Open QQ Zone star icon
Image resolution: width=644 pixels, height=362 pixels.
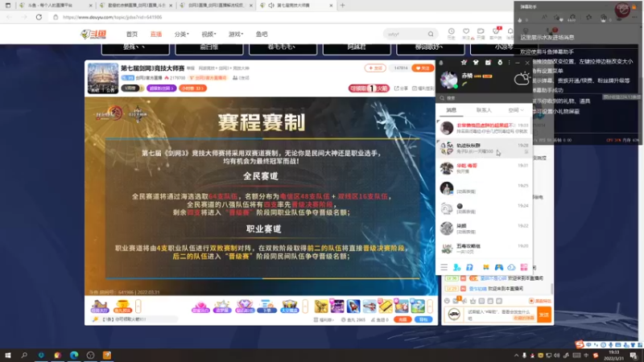click(x=464, y=63)
